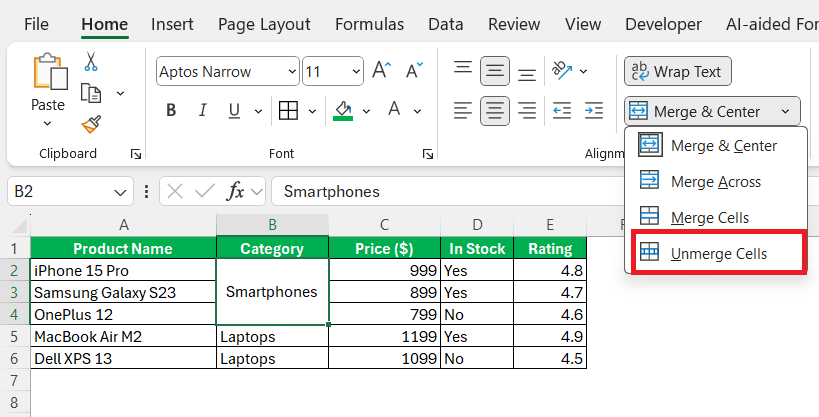This screenshot has width=819, height=417.
Task: Choose Merge Cells menu option
Action: pyautogui.click(x=717, y=217)
